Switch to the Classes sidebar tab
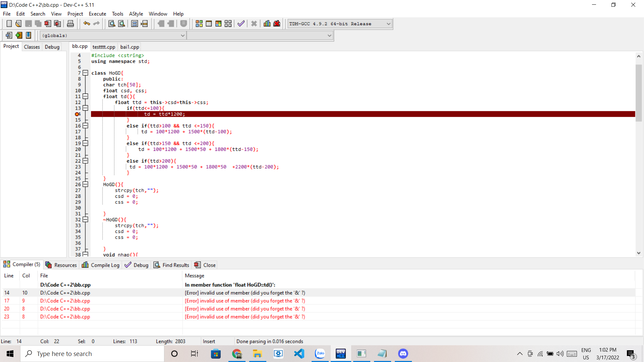 pyautogui.click(x=32, y=47)
